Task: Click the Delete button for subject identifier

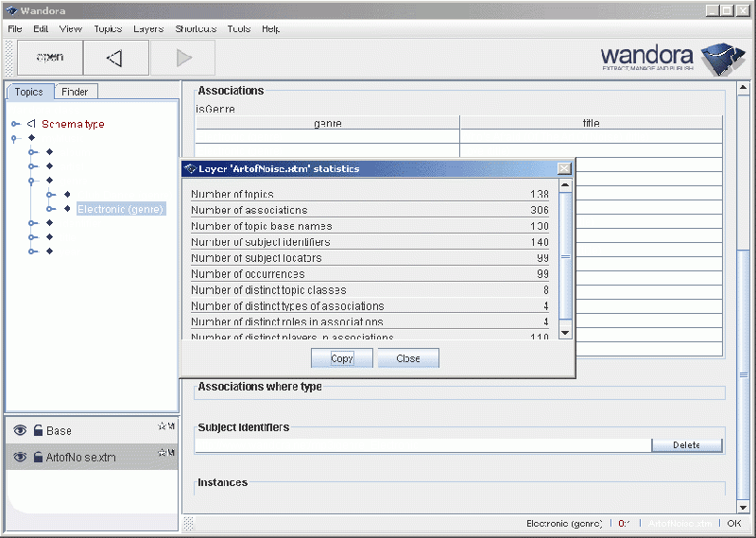Action: pyautogui.click(x=686, y=445)
